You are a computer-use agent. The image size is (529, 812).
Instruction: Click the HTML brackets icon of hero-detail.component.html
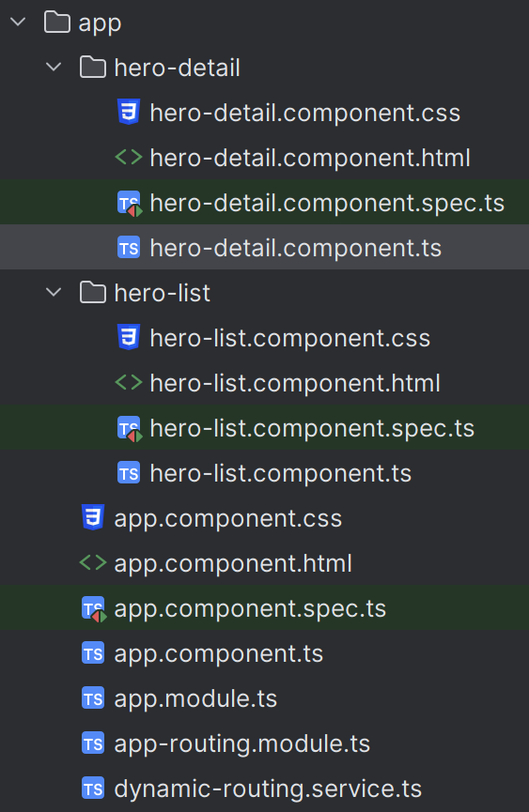point(129,158)
